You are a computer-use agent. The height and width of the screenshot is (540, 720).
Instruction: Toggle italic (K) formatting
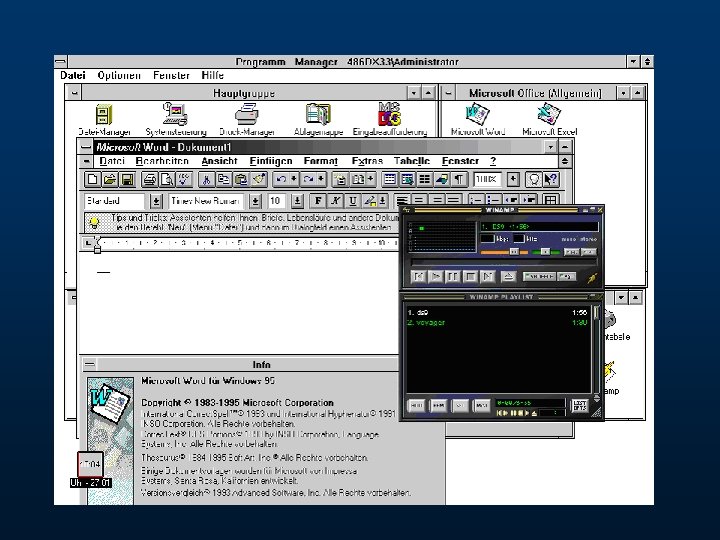[335, 201]
